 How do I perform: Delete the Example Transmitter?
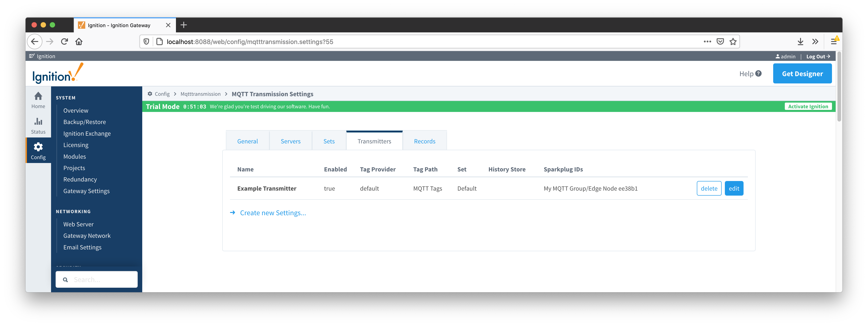click(709, 189)
